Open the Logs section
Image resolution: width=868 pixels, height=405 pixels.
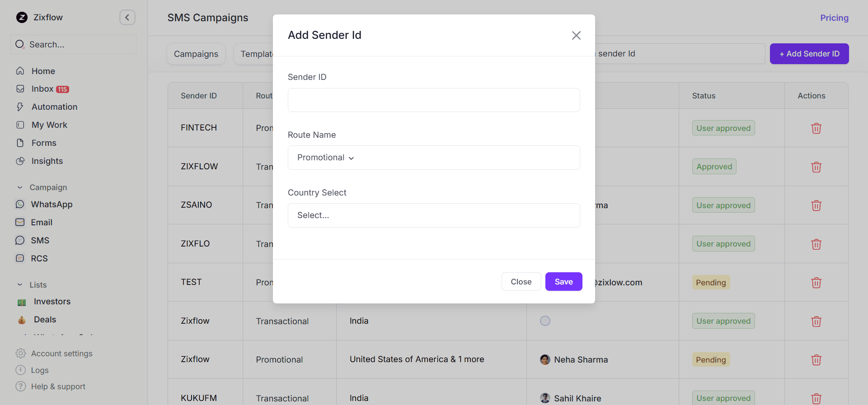[x=40, y=370]
